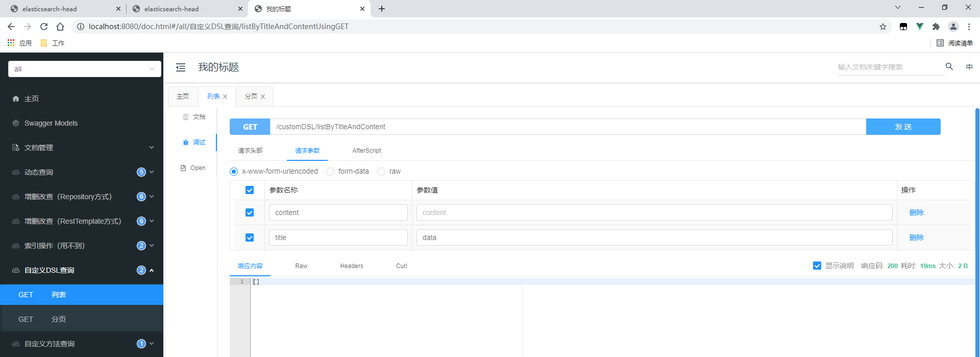
Task: Open the Chrome three-dot menu
Action: point(969,27)
